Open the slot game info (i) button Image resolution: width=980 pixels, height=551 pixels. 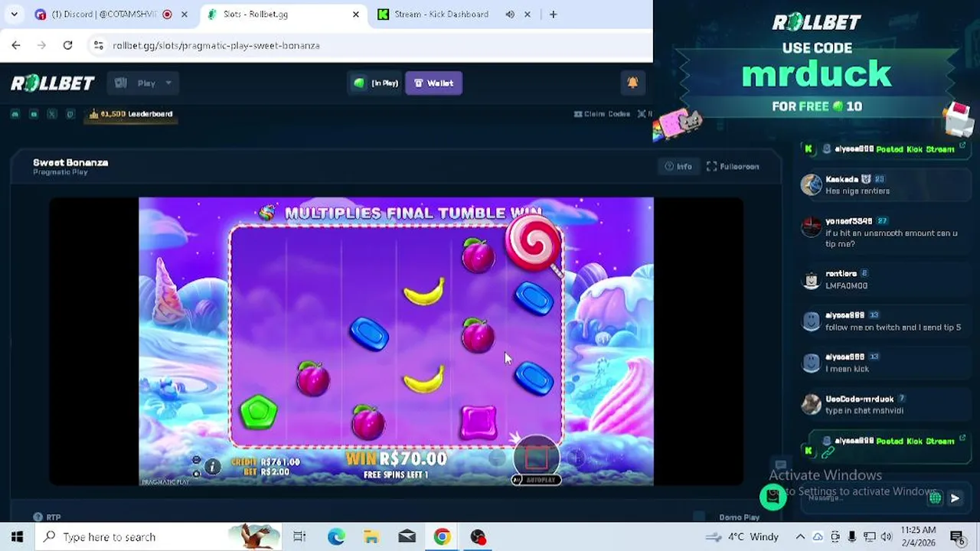pyautogui.click(x=212, y=466)
